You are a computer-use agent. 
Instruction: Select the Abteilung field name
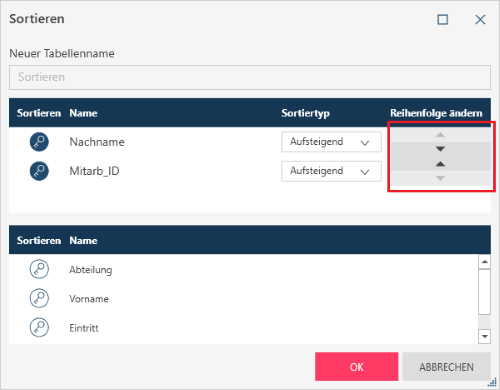[91, 270]
